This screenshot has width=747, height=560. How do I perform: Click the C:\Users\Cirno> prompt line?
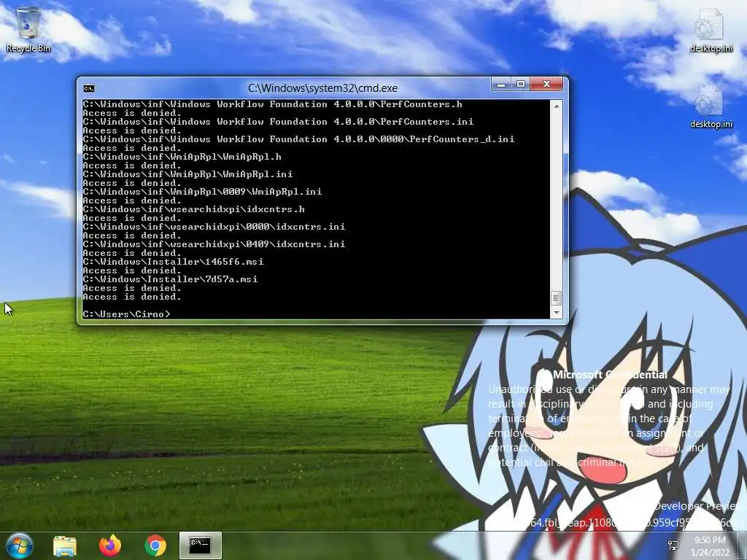pos(126,314)
